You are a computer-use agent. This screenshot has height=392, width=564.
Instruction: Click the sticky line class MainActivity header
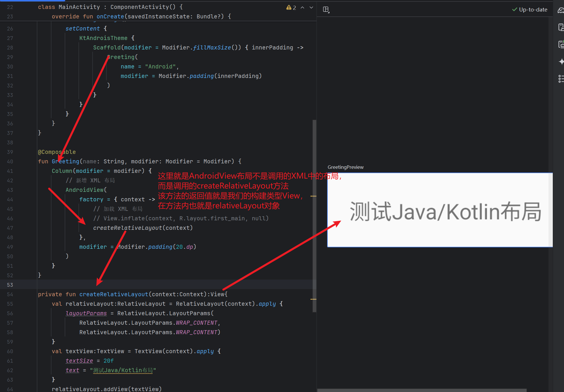coord(110,7)
